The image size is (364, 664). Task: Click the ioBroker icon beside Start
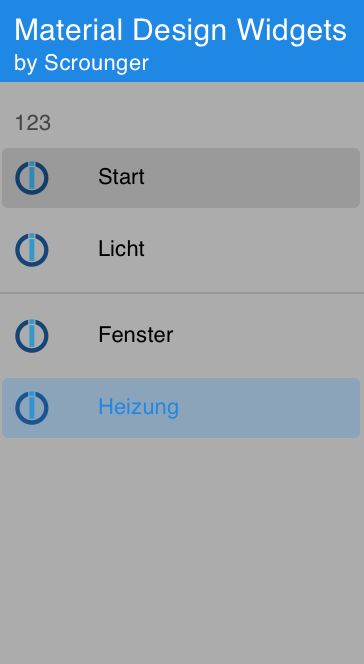pyautogui.click(x=32, y=178)
